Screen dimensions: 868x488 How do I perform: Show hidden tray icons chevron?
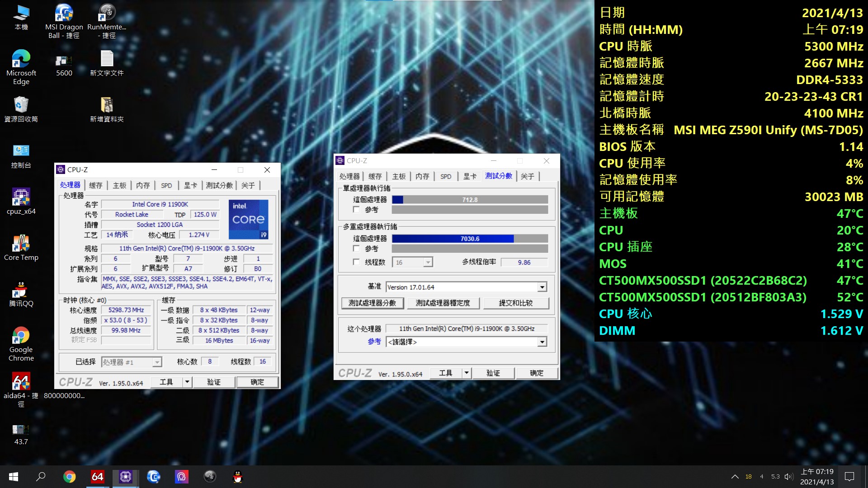(735, 477)
